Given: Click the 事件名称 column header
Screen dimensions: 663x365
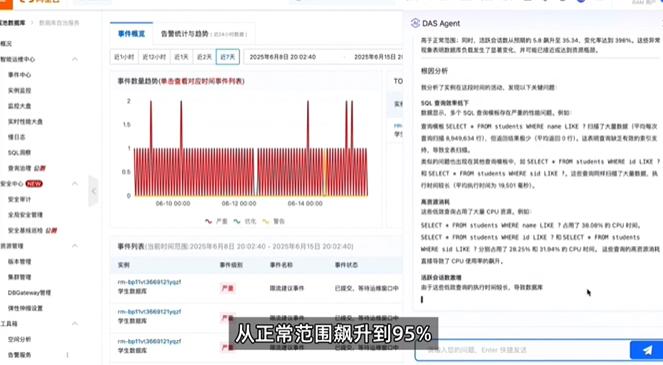Looking at the screenshot, I should pos(281,265).
